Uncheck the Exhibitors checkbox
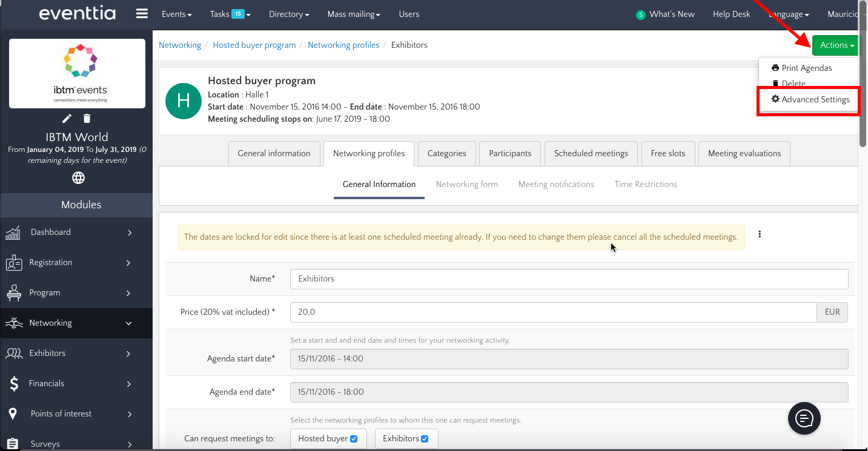This screenshot has width=868, height=451. [x=425, y=439]
